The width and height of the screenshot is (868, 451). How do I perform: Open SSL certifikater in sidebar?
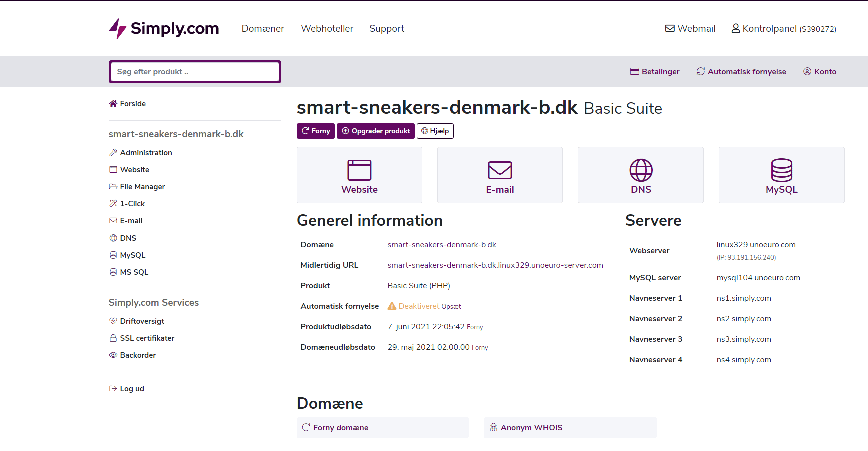coord(142,338)
